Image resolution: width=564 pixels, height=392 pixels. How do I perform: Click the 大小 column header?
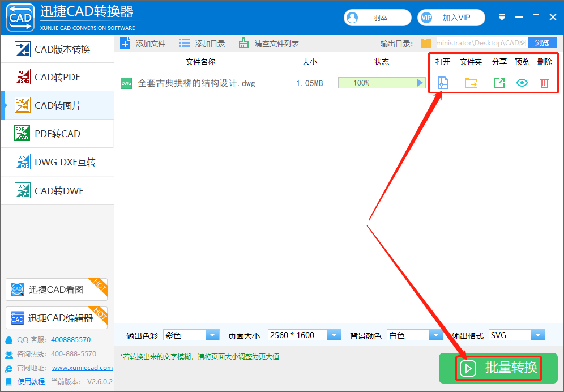click(x=309, y=62)
